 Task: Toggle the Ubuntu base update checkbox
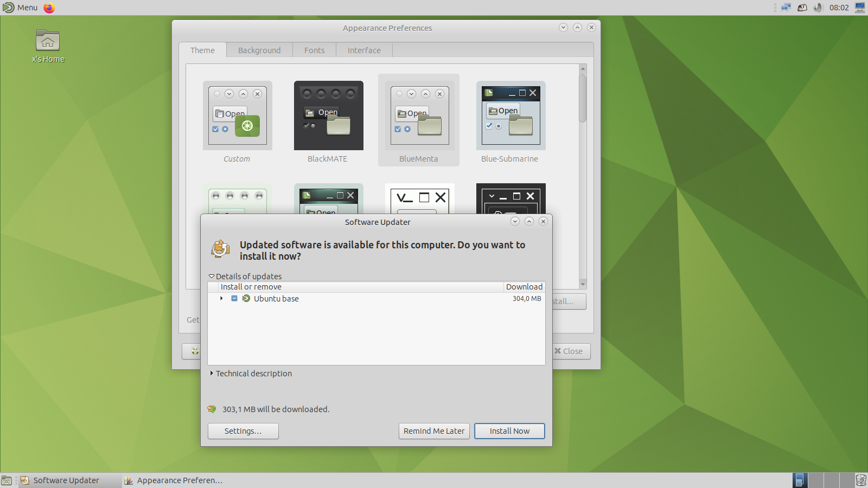[234, 298]
